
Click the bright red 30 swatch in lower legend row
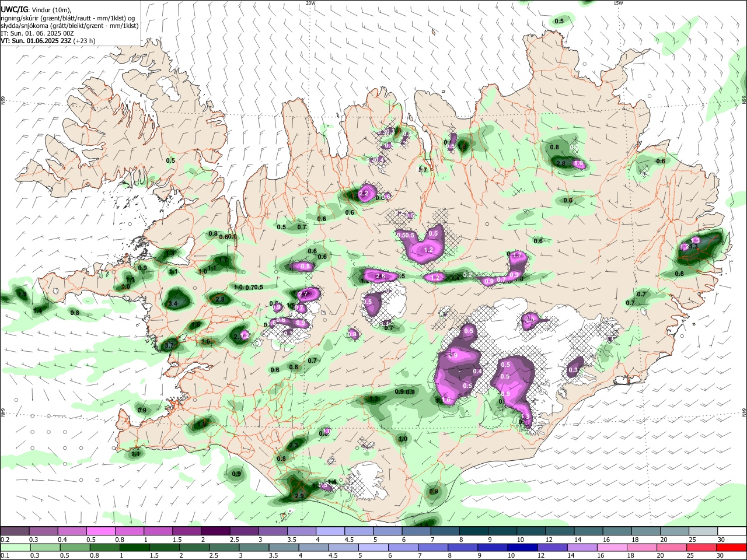[x=732, y=547]
